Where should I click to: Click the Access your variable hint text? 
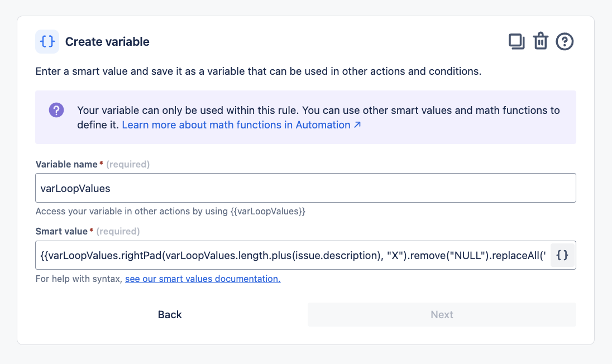pos(170,212)
